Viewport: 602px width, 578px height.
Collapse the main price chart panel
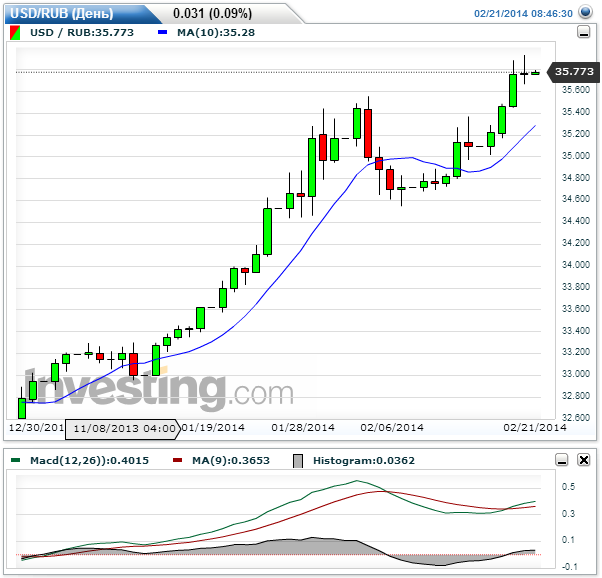[x=583, y=32]
